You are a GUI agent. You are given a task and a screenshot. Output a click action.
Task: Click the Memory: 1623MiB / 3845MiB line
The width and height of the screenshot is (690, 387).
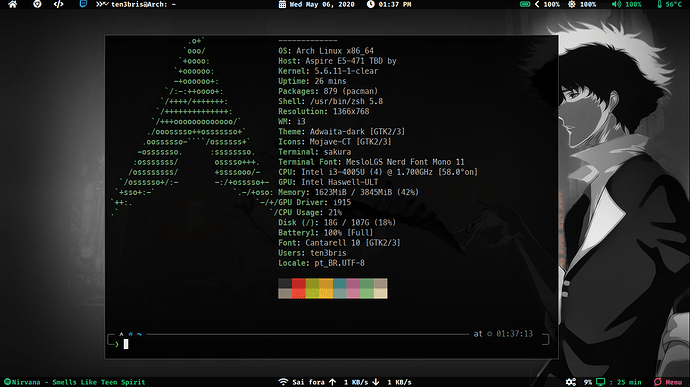pos(348,193)
